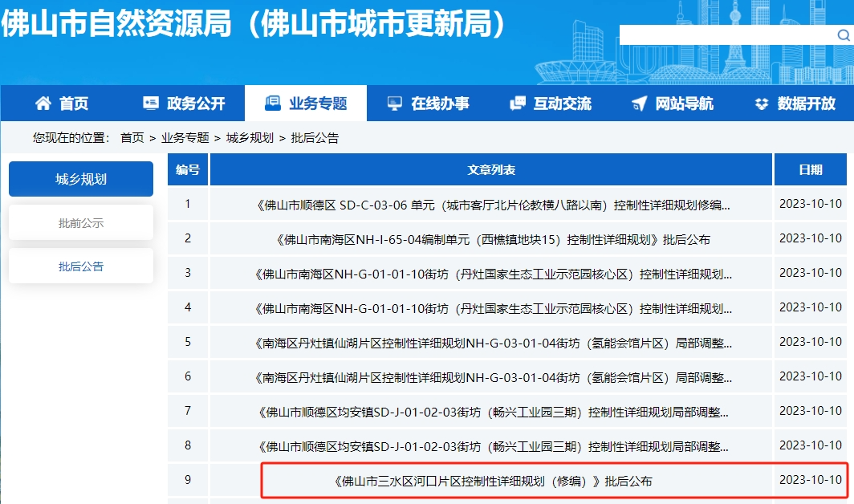Open the 政务公开 menu item

point(196,104)
